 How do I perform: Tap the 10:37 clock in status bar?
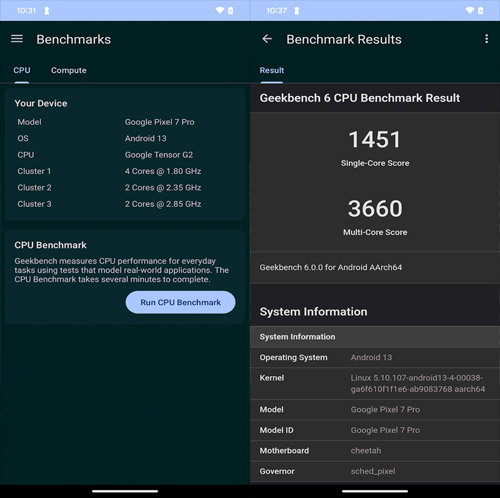tap(276, 11)
